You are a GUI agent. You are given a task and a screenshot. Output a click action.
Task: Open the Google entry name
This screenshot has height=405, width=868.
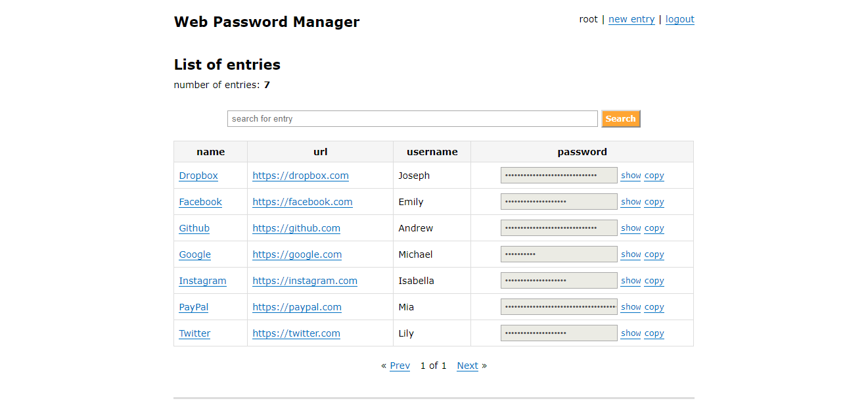[x=195, y=254]
